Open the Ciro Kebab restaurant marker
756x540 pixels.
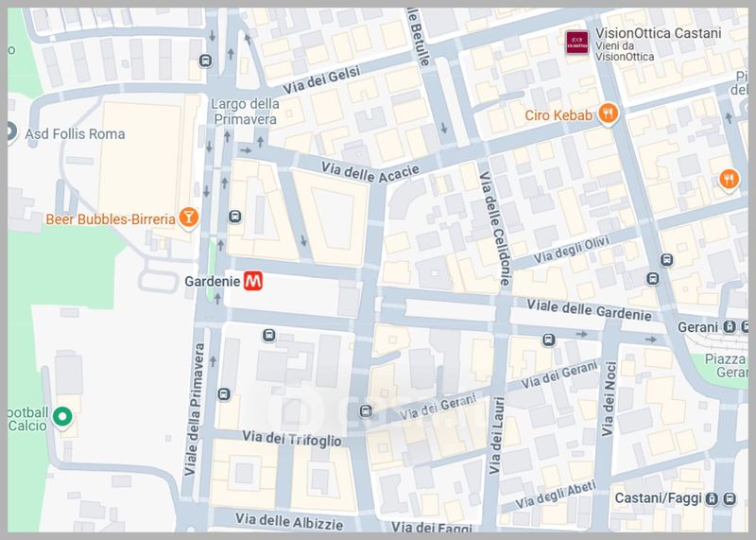coord(608,113)
